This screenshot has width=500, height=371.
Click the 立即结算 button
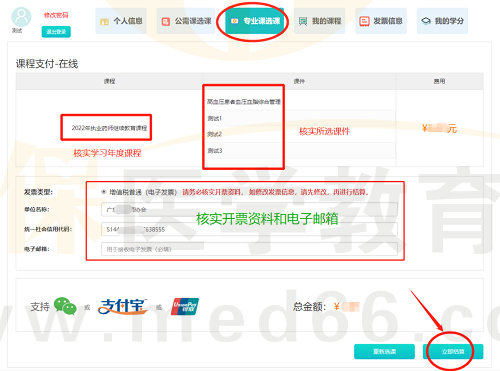pos(453,351)
